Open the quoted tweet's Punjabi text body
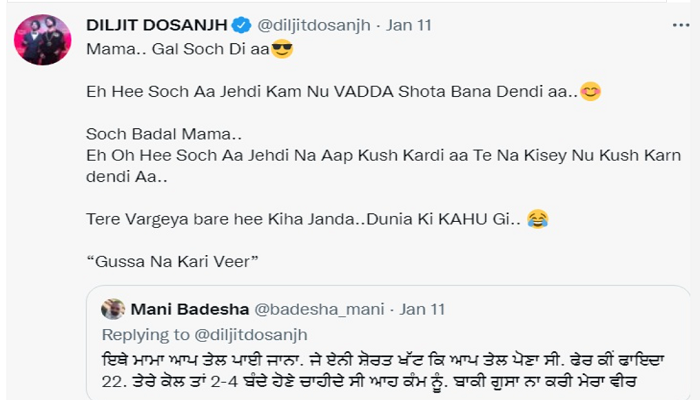 coord(383,371)
